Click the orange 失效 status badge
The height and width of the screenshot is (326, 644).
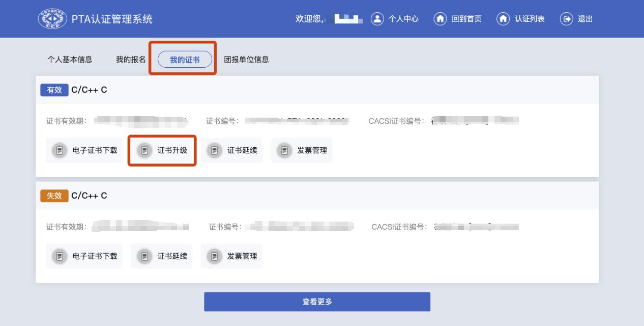54,196
